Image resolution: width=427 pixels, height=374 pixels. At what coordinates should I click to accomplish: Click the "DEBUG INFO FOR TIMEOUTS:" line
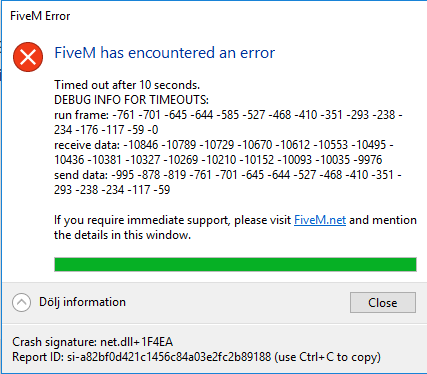point(131,100)
